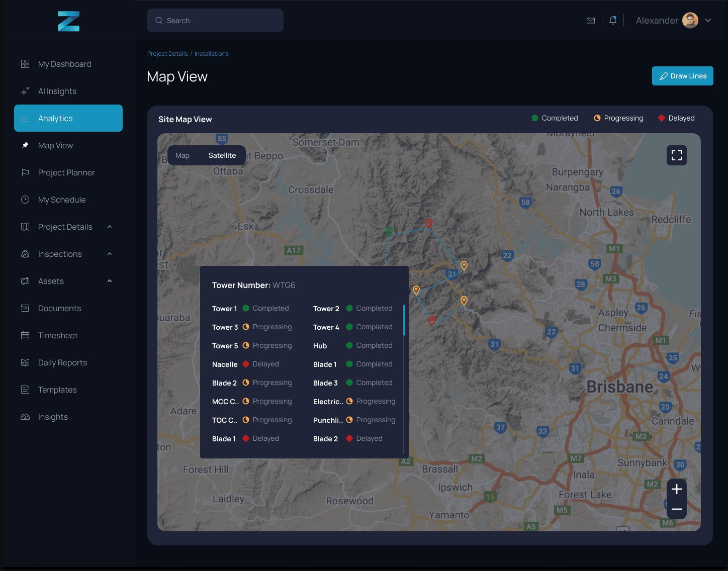
Task: Expand the Assets chevron
Action: 110,281
